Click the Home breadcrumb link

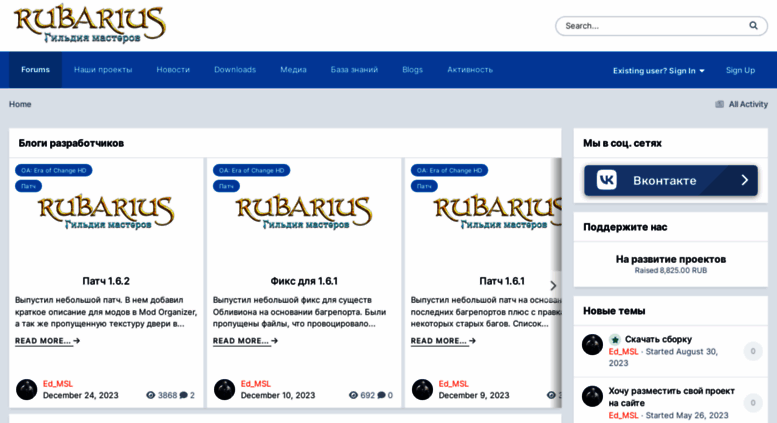point(20,104)
